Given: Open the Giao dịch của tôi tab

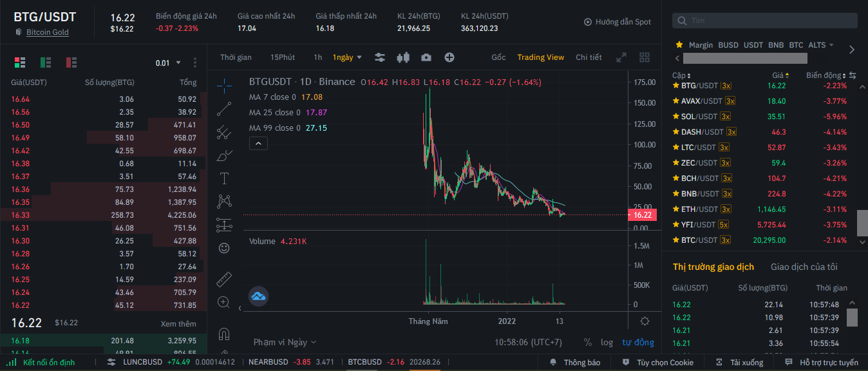Looking at the screenshot, I should [804, 267].
